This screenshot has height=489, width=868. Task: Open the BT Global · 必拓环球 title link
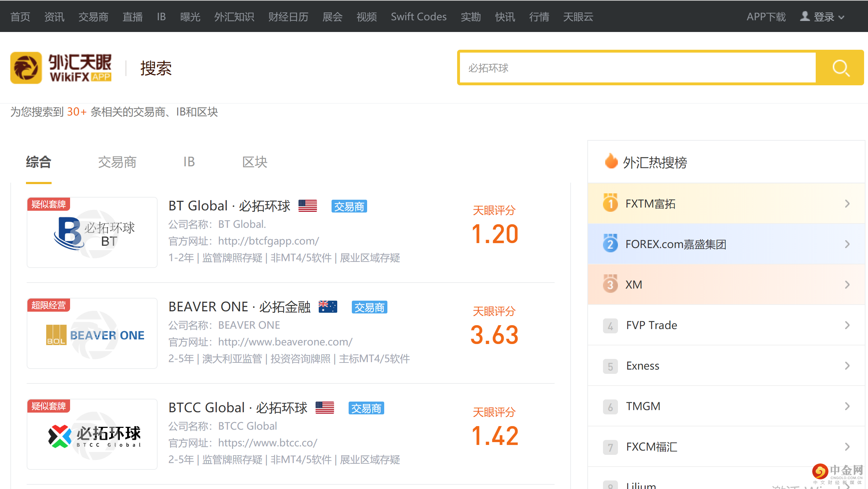[229, 206]
